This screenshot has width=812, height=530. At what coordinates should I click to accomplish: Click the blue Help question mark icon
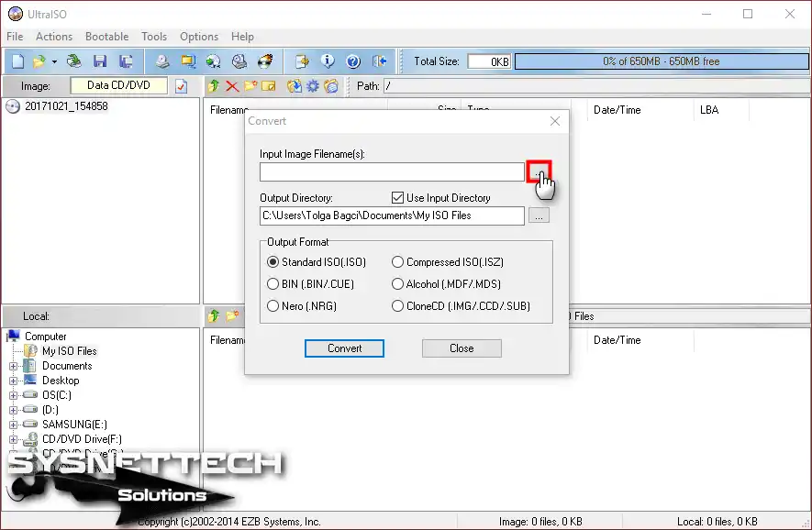pos(353,61)
